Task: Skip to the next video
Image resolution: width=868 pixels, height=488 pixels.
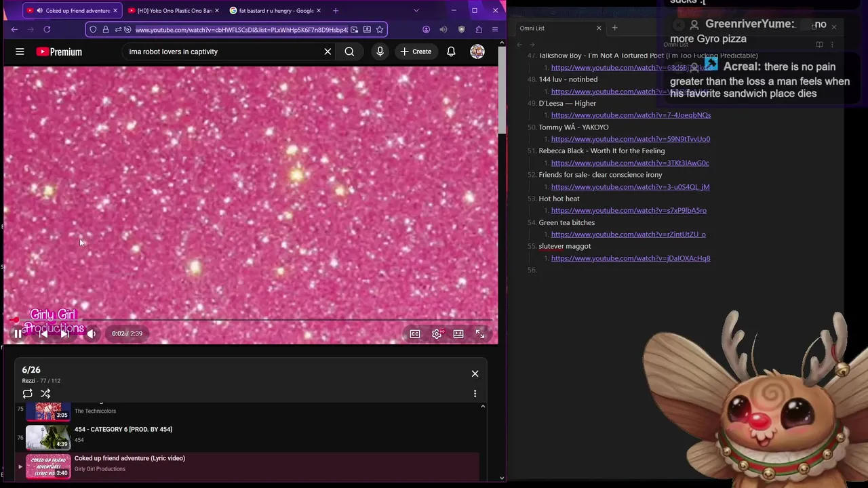Action: tap(64, 333)
